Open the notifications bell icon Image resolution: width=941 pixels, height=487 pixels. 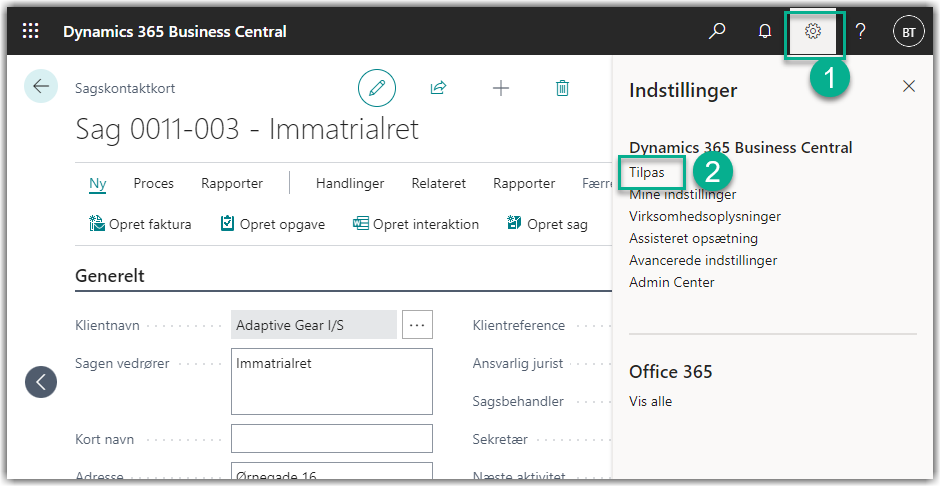765,31
